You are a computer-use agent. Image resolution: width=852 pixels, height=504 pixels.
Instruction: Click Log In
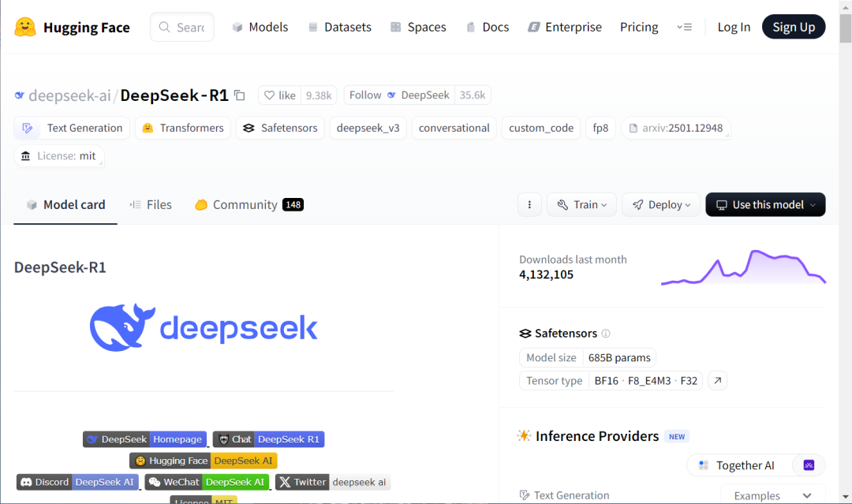734,27
